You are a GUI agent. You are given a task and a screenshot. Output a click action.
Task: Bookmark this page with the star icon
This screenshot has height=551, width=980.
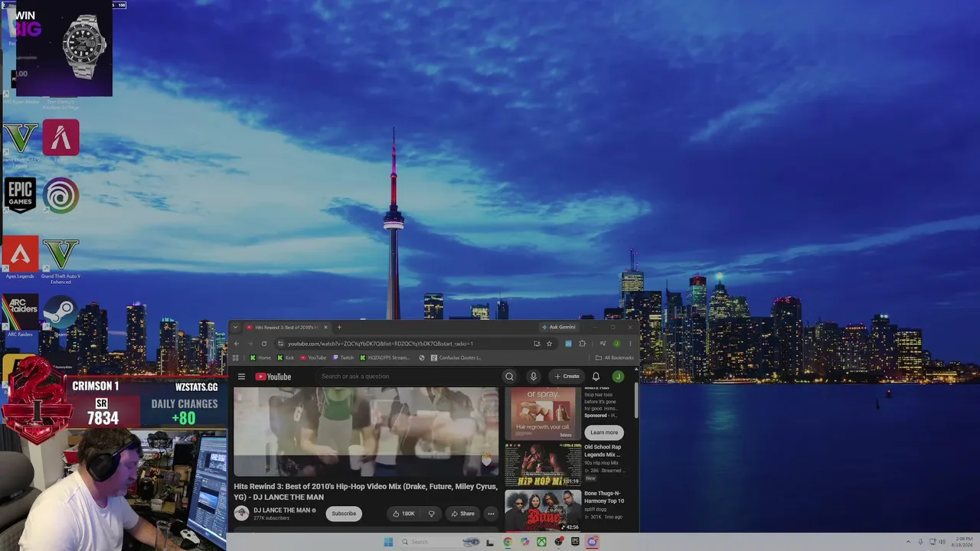[x=549, y=344]
